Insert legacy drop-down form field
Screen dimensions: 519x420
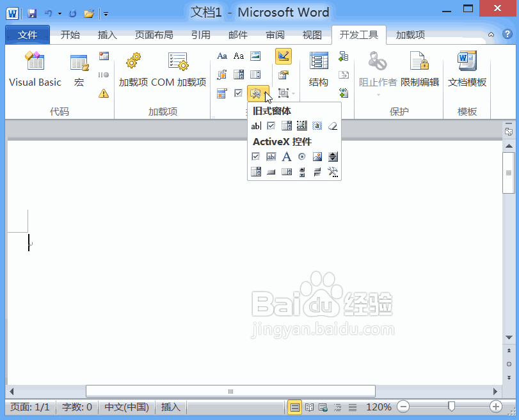(286, 126)
